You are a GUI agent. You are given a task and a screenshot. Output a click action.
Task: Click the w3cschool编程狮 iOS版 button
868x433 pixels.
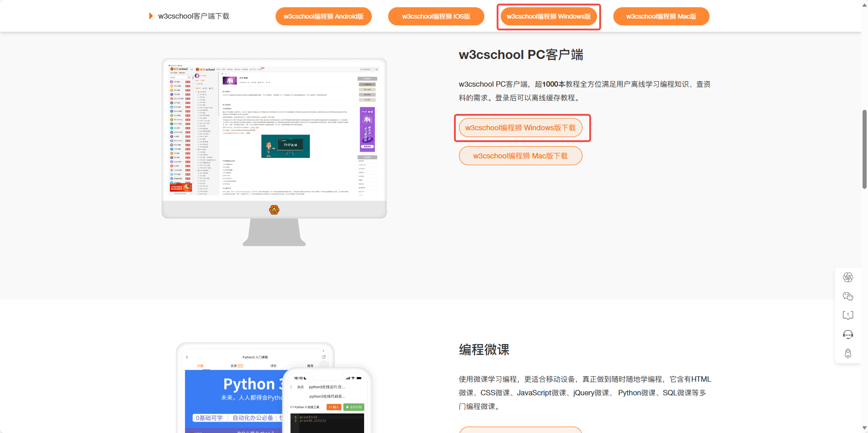pos(436,16)
